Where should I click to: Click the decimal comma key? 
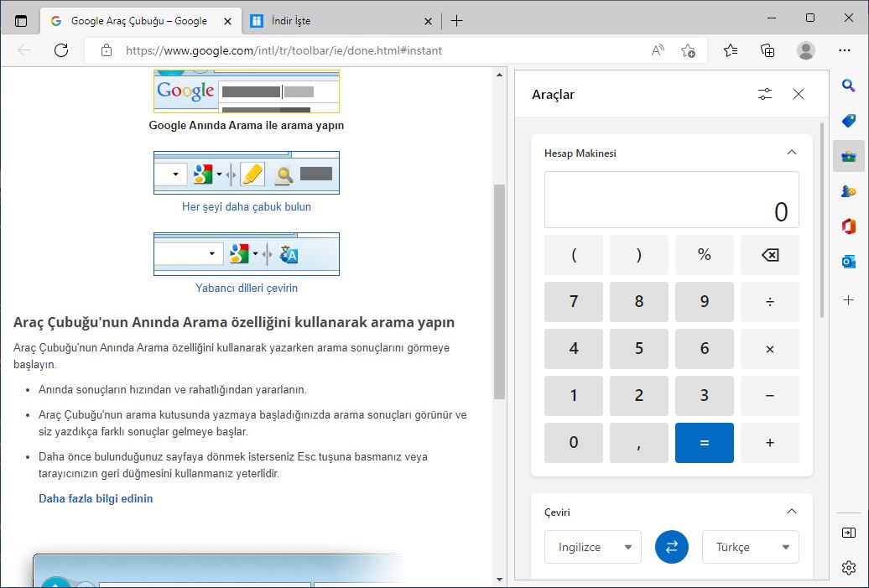point(639,443)
